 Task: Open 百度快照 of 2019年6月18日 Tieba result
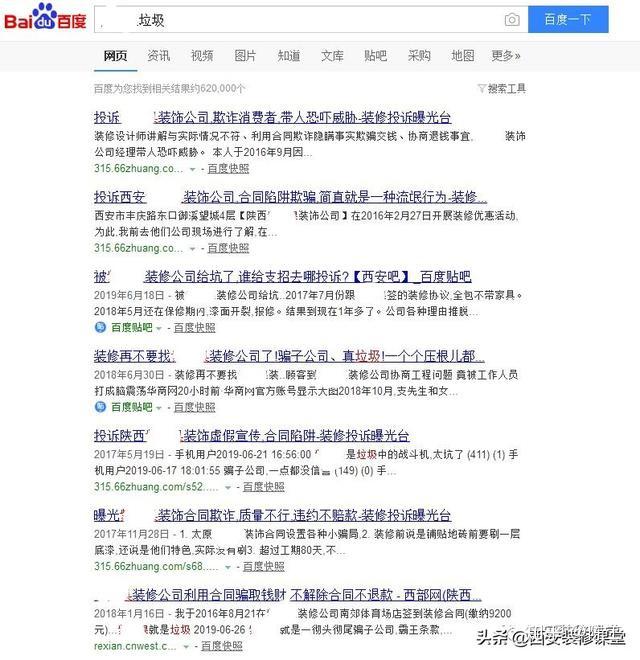195,327
